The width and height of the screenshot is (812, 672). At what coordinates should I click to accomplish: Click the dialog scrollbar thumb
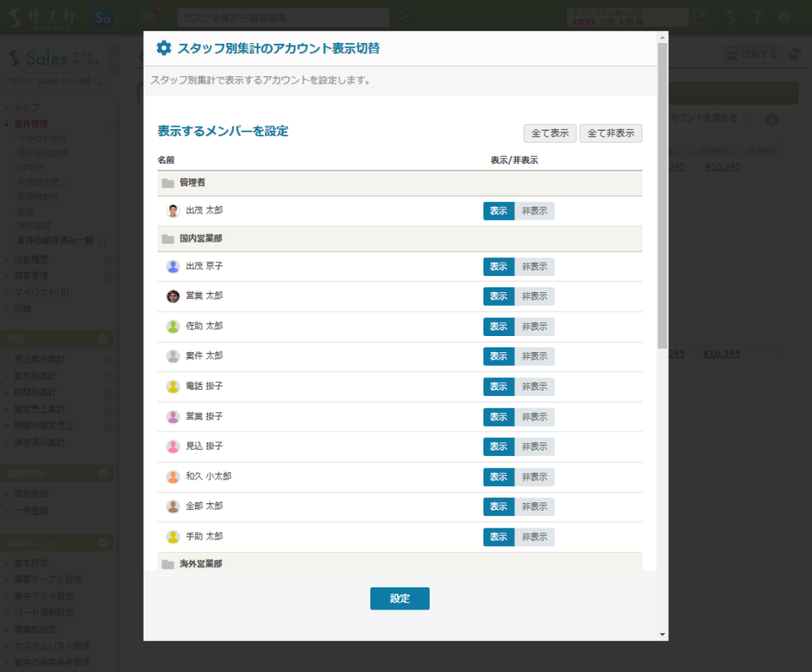(663, 196)
